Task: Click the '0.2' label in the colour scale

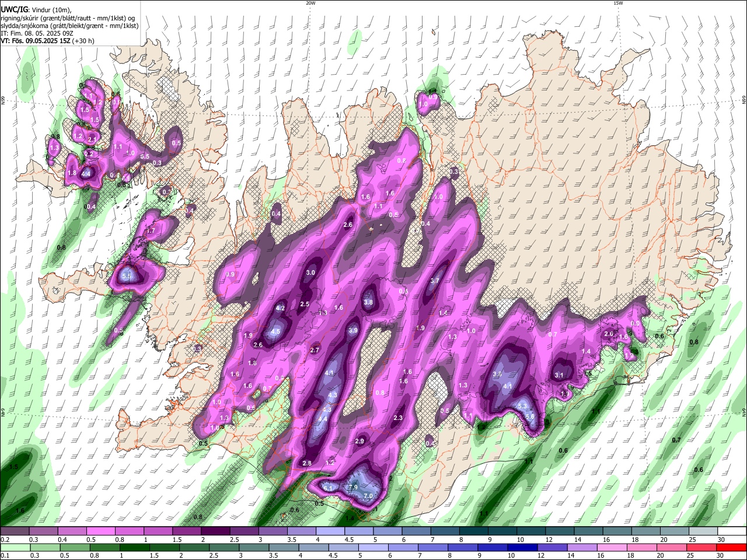Action: click(5, 540)
